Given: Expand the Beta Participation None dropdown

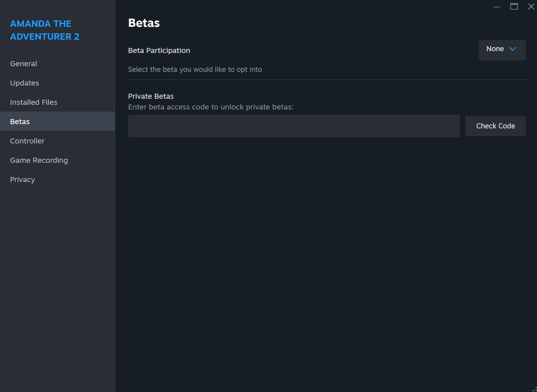Looking at the screenshot, I should [x=502, y=50].
